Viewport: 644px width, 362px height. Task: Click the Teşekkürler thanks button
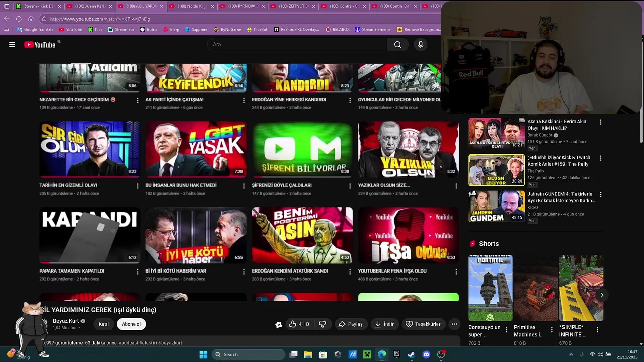coord(423,324)
